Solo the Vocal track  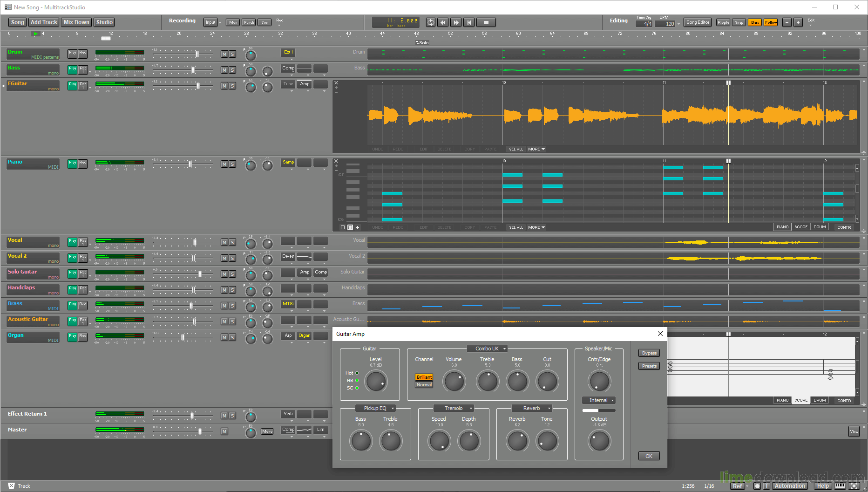232,242
